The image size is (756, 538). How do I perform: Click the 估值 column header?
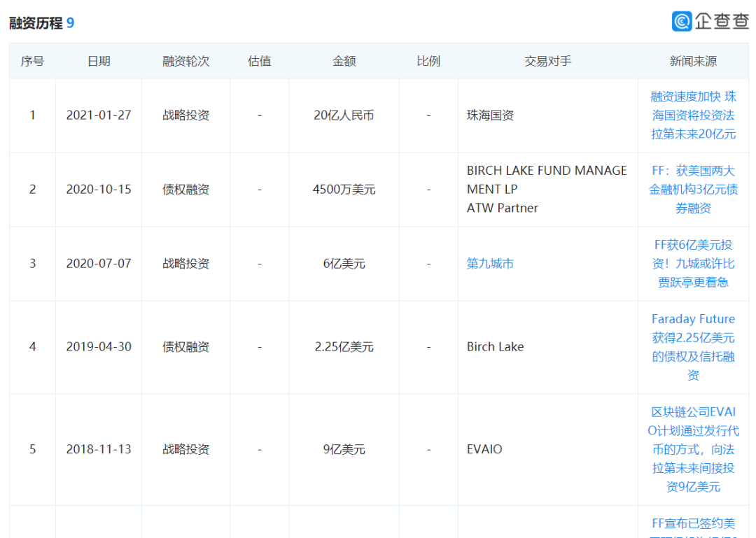coord(259,62)
